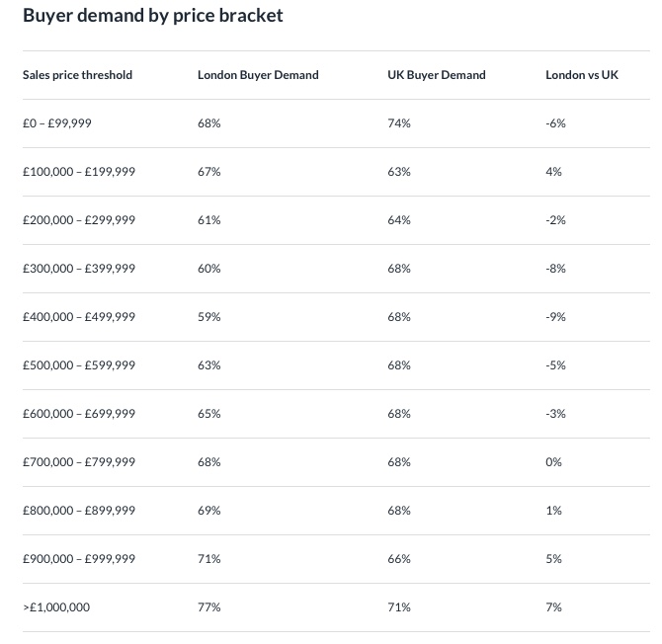Screen dimensions: 662x644
Task: Click the 77% London demand value
Action: pos(208,607)
